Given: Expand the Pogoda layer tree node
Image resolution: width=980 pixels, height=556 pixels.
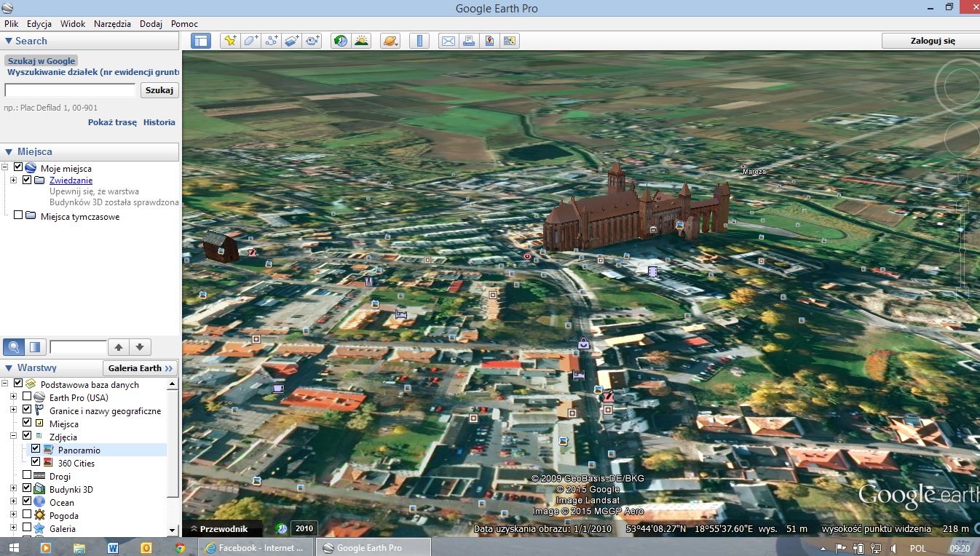Looking at the screenshot, I should click(14, 515).
